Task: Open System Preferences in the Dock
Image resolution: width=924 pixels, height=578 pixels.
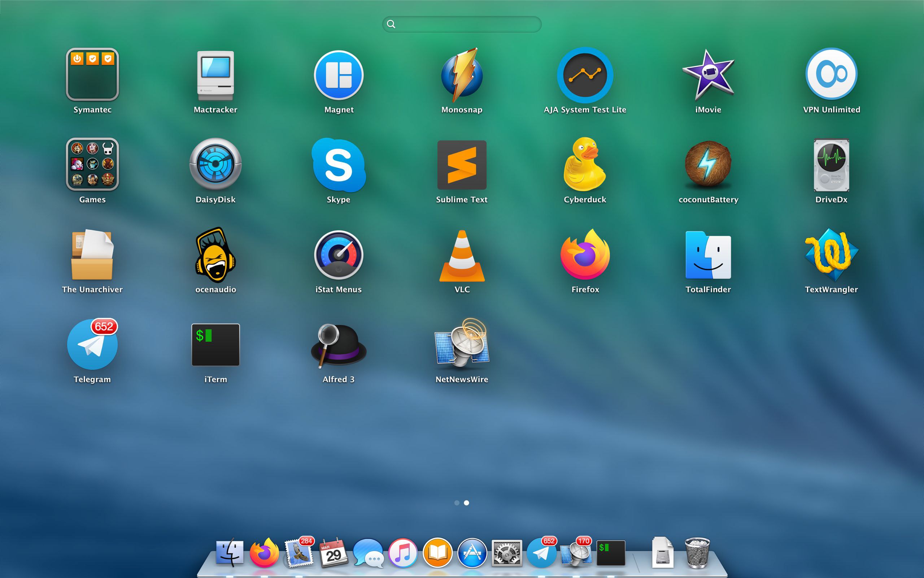Action: pyautogui.click(x=507, y=553)
